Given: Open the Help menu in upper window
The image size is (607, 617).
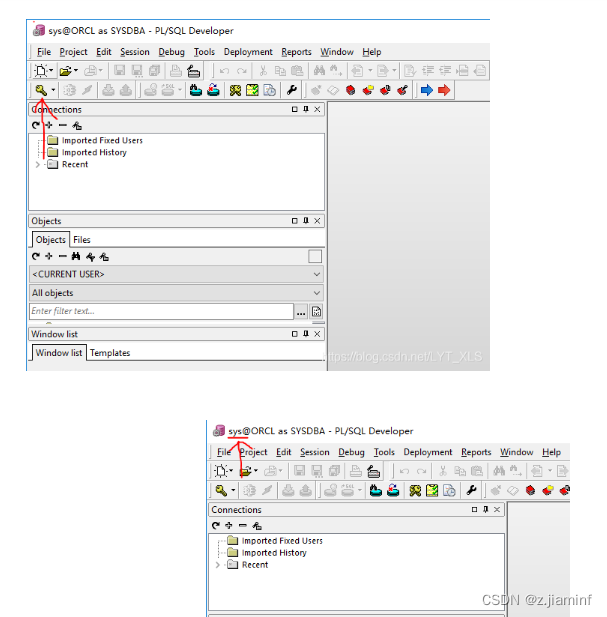Looking at the screenshot, I should click(x=372, y=52).
